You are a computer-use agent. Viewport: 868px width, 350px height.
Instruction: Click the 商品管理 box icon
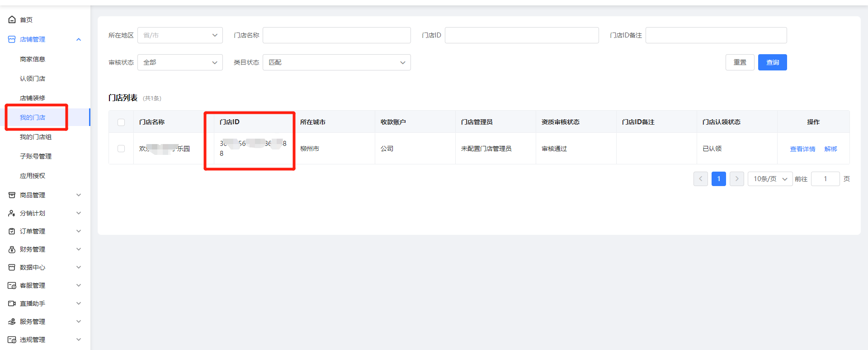tap(12, 195)
